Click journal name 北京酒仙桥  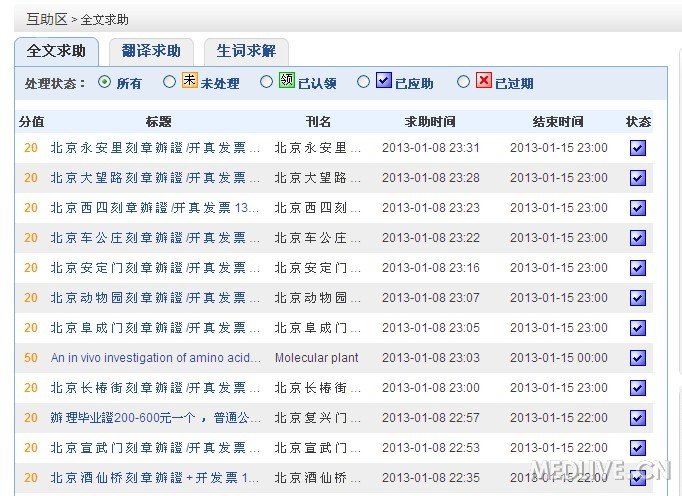click(x=318, y=478)
